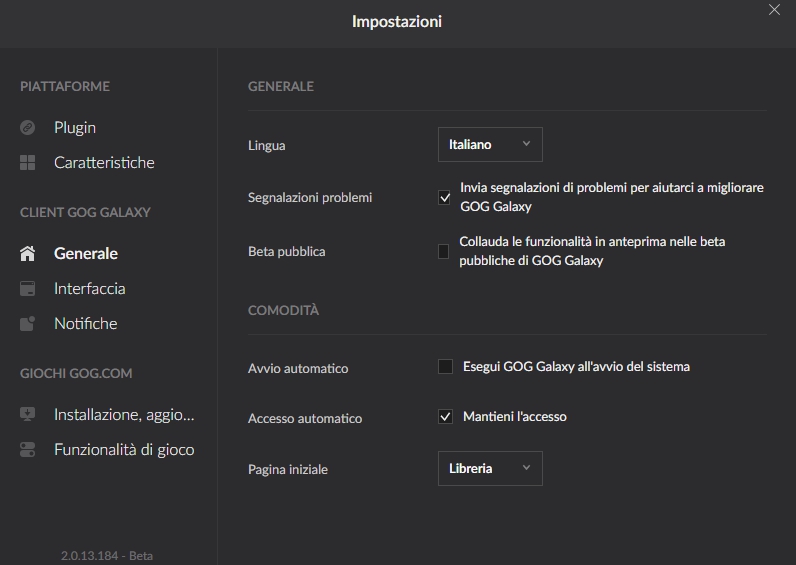Close the Impostazioni window

tap(774, 10)
